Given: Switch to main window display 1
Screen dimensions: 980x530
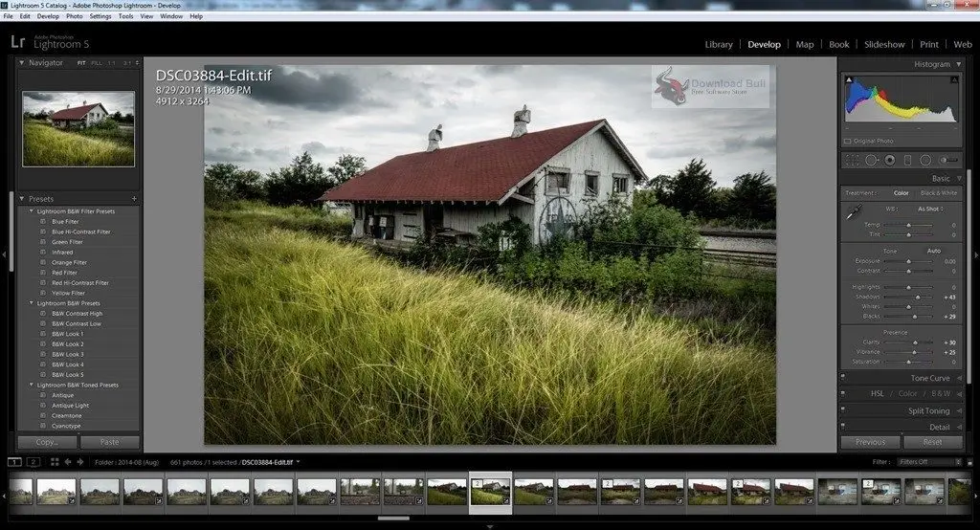Looking at the screenshot, I should (14, 462).
